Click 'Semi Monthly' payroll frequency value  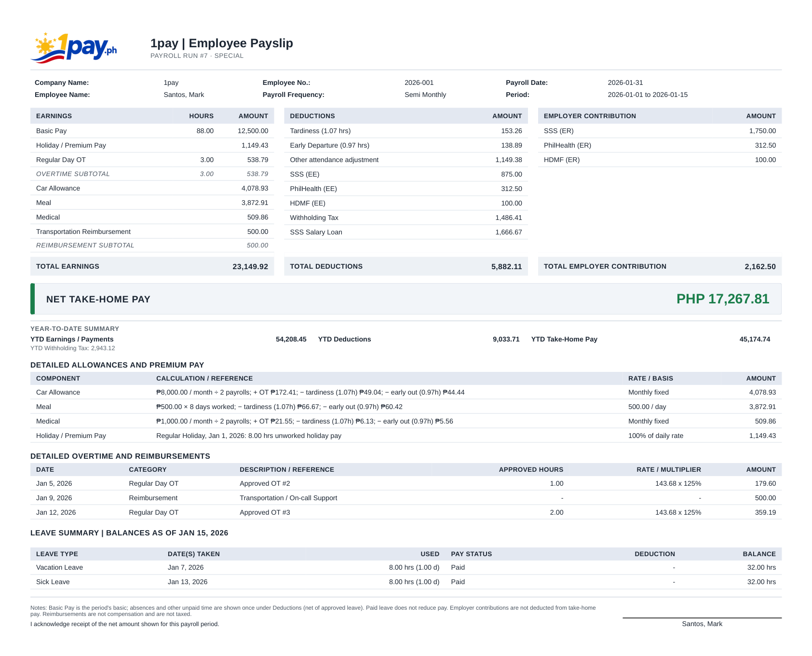[425, 95]
